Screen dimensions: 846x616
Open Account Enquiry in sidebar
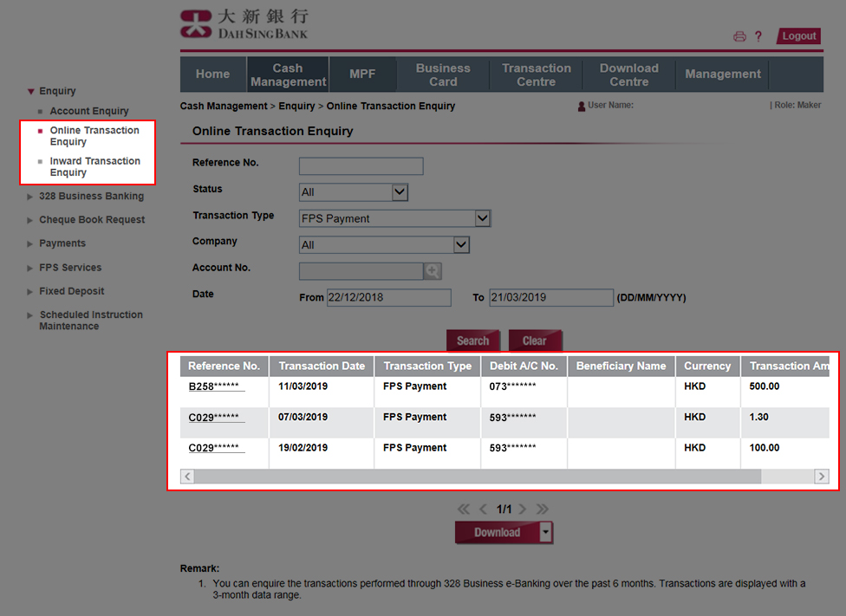click(x=89, y=111)
